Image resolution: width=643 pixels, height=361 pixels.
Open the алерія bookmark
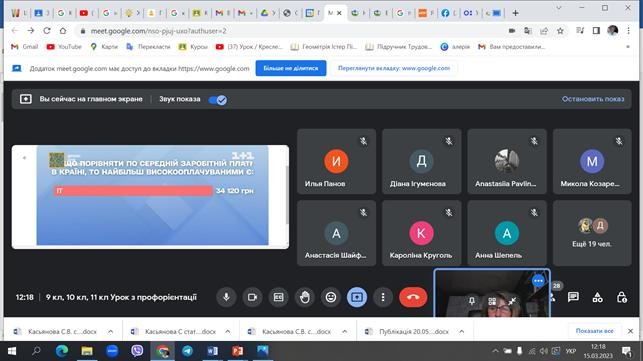coord(455,47)
